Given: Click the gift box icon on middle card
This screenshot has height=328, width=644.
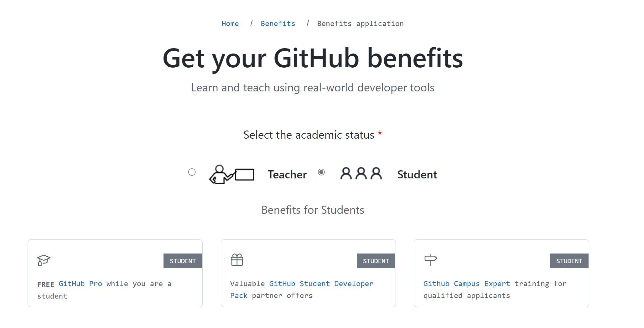Looking at the screenshot, I should pos(237,260).
